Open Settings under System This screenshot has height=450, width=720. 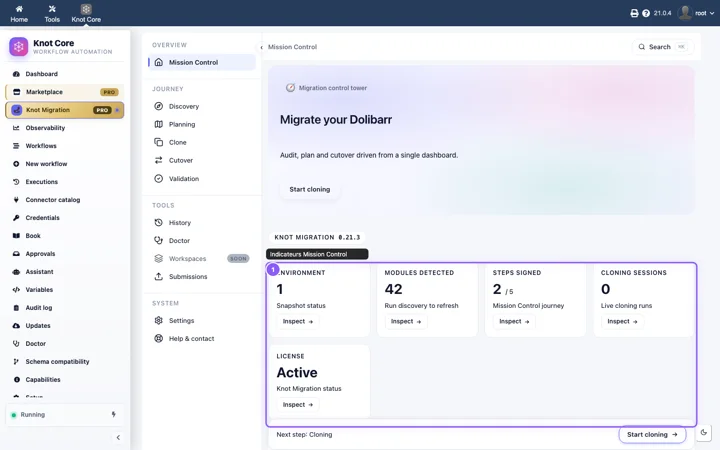[202, 321]
